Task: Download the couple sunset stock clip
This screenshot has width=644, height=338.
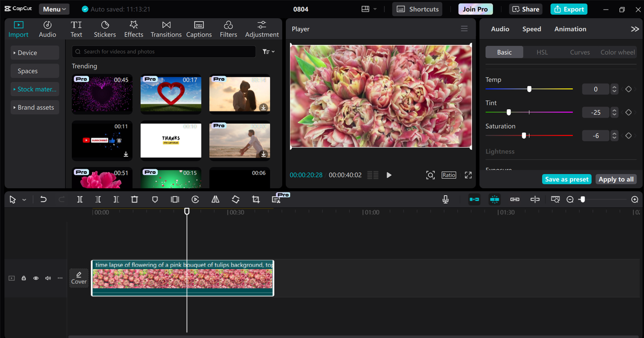Action: [263, 107]
